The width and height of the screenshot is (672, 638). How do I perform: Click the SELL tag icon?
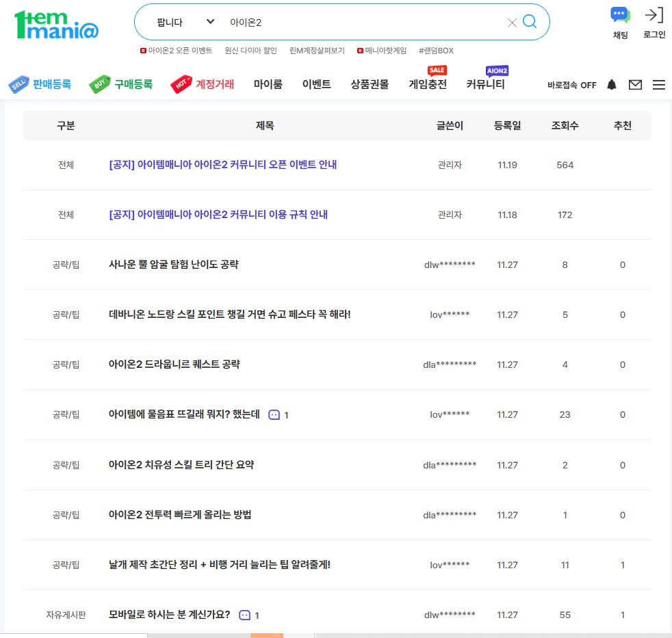pos(19,84)
